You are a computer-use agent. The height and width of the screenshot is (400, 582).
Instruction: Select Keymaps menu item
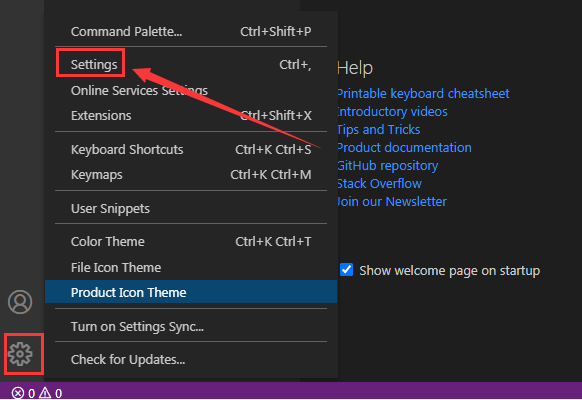tap(191, 174)
